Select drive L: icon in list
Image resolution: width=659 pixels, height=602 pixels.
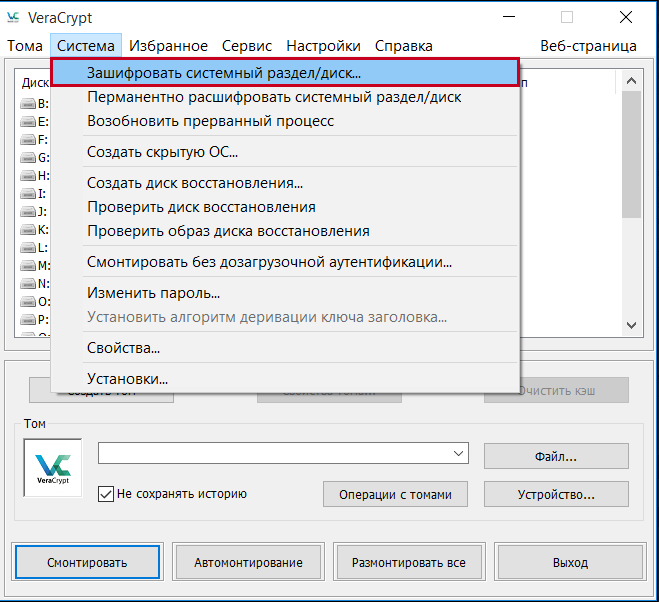28,247
